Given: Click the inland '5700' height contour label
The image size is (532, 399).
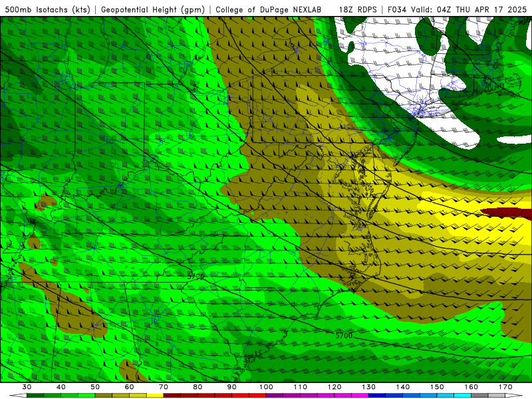Looking at the screenshot, I should click(x=196, y=277).
